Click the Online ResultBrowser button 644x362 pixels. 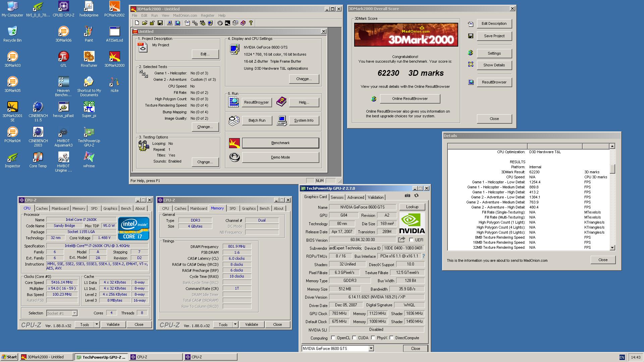(x=410, y=99)
